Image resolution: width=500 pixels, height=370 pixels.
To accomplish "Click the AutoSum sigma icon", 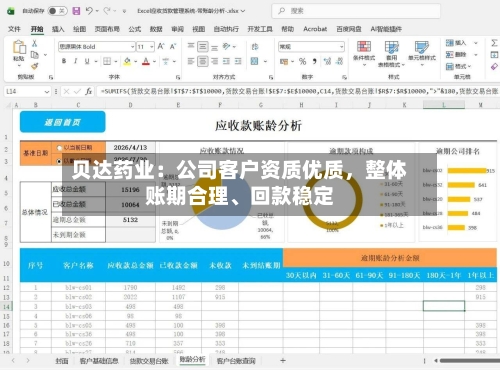I will (x=494, y=43).
